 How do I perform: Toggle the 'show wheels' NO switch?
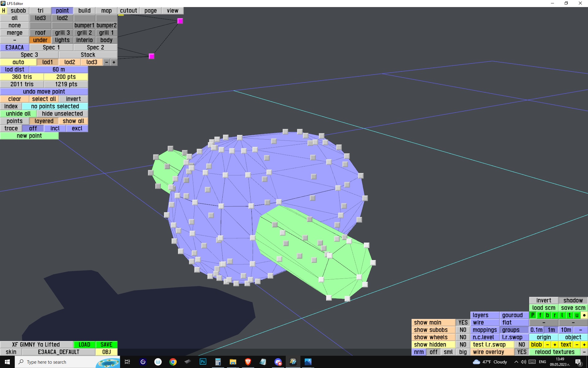coord(463,337)
